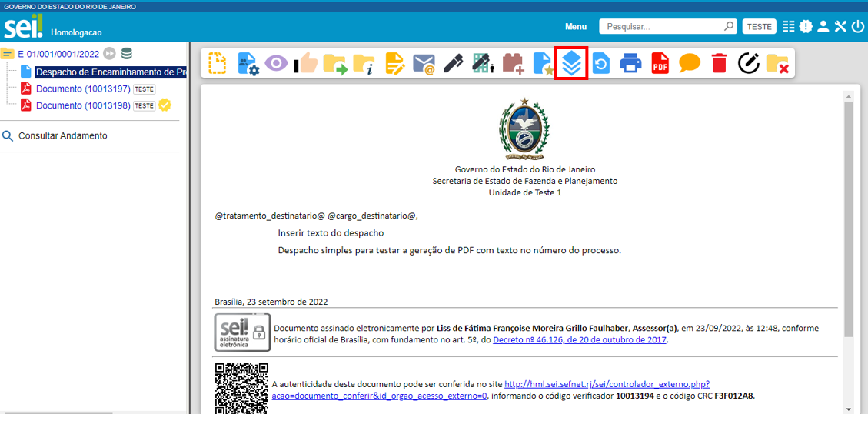
Task: Click the highlighted stacked layers icon
Action: (x=570, y=63)
